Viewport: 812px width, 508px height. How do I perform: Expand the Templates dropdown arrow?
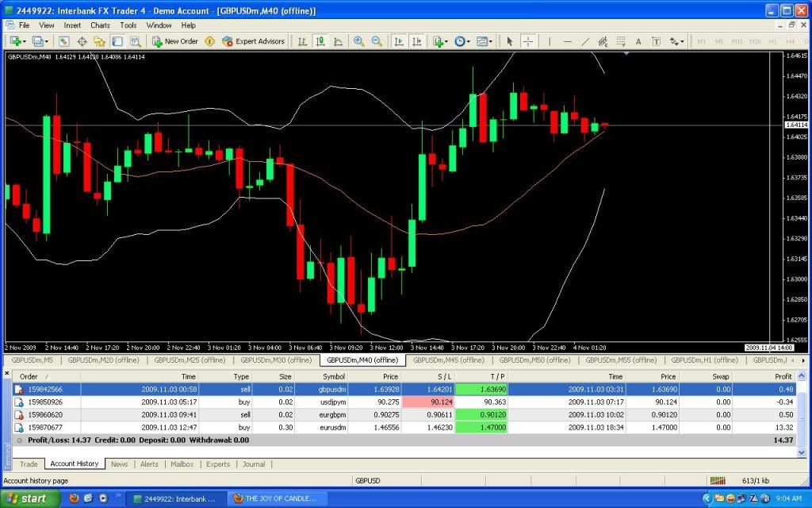click(491, 41)
